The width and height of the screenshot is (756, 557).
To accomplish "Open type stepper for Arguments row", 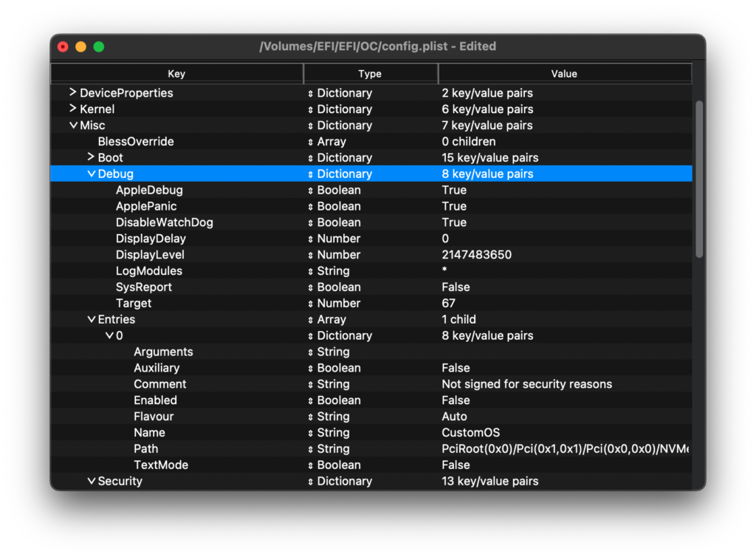I will click(311, 352).
